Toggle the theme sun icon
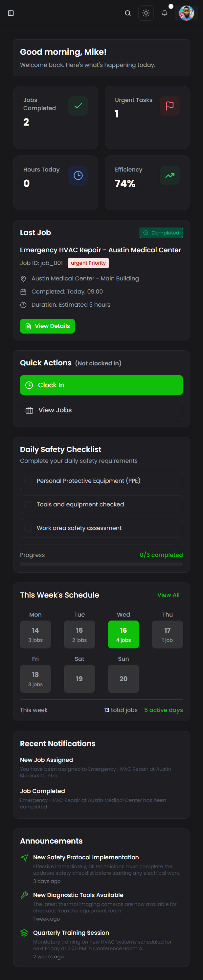The image size is (203, 980). [146, 12]
